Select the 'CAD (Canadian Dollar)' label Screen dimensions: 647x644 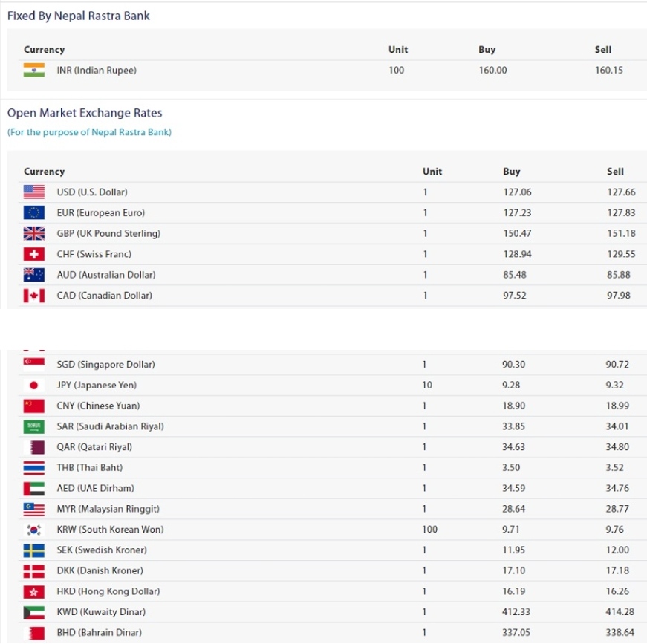[105, 296]
